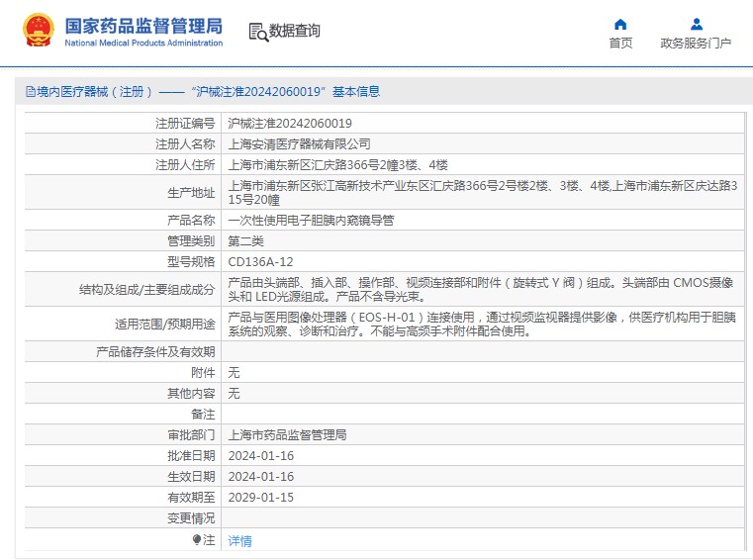This screenshot has width=753, height=560.
Task: Click the expiry date 2029-01-15
Action: [260, 498]
